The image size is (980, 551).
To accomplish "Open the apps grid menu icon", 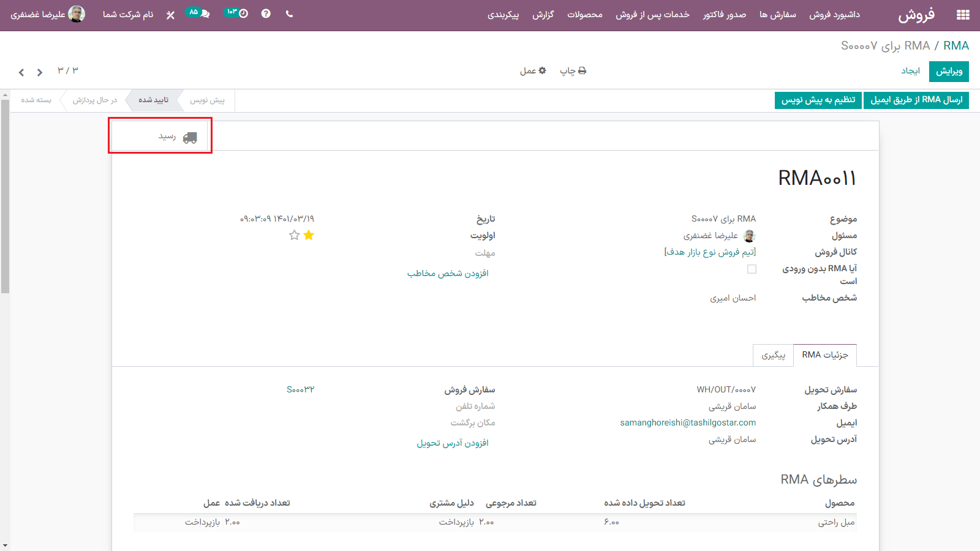I will (963, 15).
